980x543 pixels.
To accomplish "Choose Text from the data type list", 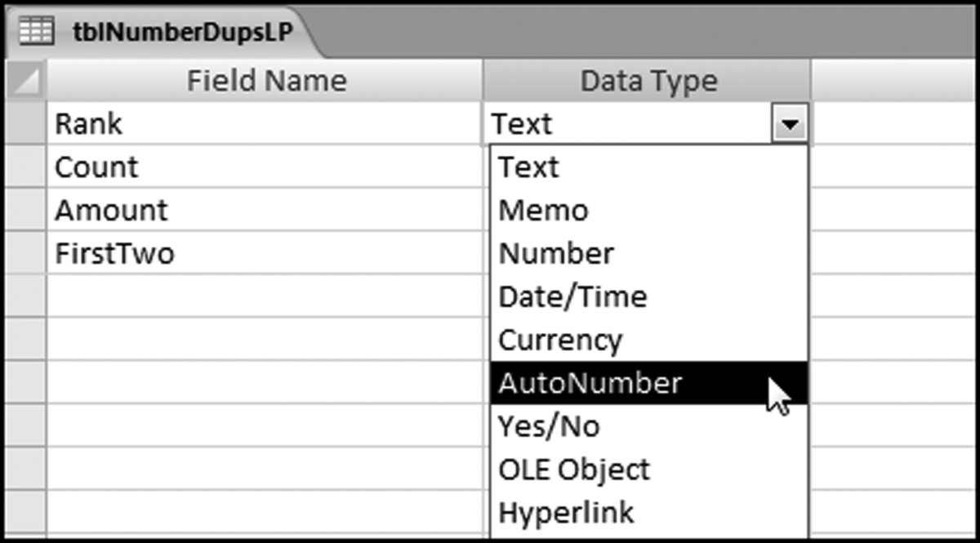I will tap(529, 167).
